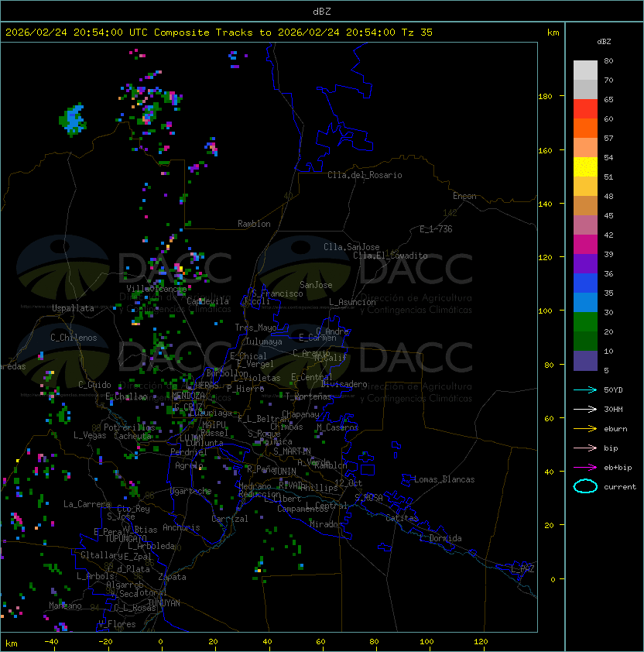Click the cyan 50YD arrow icon

point(585,389)
